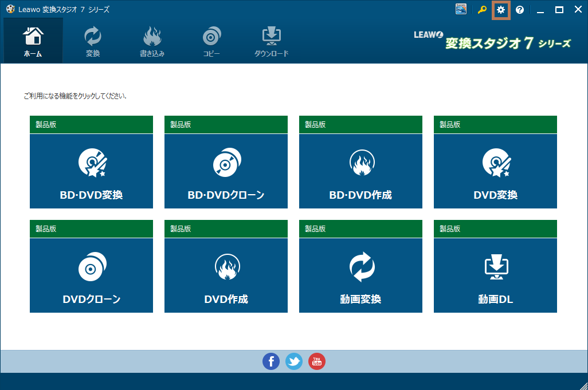The height and width of the screenshot is (390, 588).
Task: Launch the 動画変換 video converter tile
Action: pos(360,275)
